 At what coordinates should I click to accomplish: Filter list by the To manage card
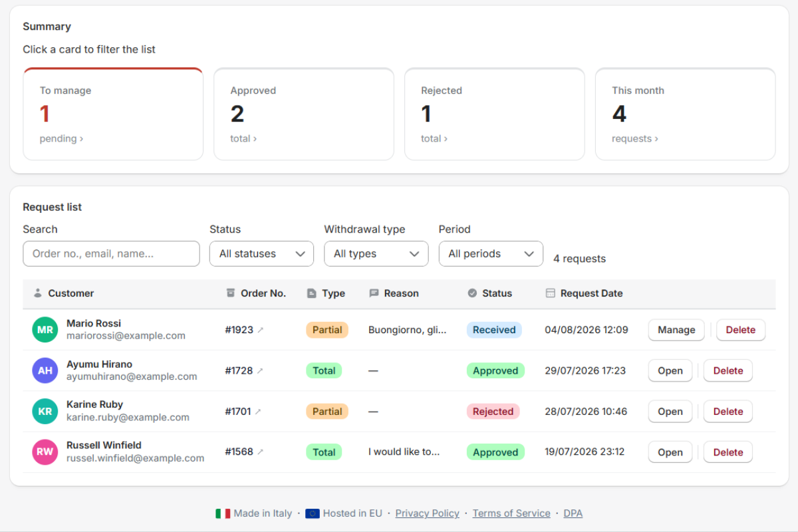tap(113, 114)
